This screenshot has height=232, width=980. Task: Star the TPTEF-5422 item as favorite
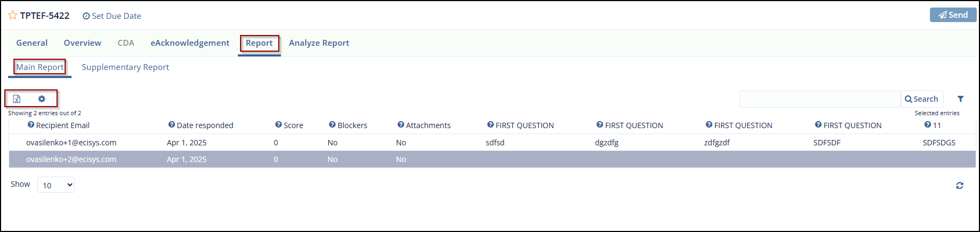(13, 16)
